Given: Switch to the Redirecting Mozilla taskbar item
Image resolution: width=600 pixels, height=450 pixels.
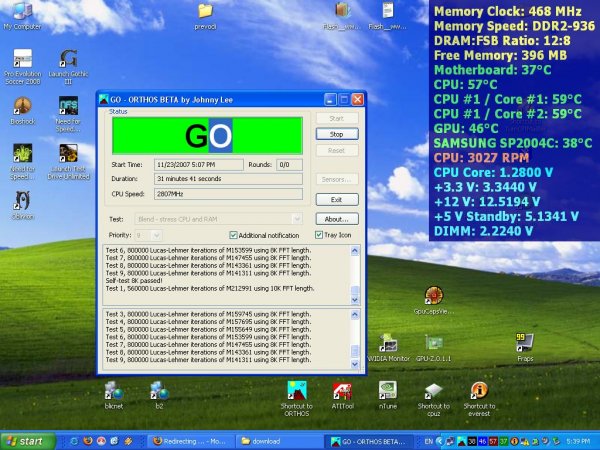Looking at the screenshot, I should [191, 441].
